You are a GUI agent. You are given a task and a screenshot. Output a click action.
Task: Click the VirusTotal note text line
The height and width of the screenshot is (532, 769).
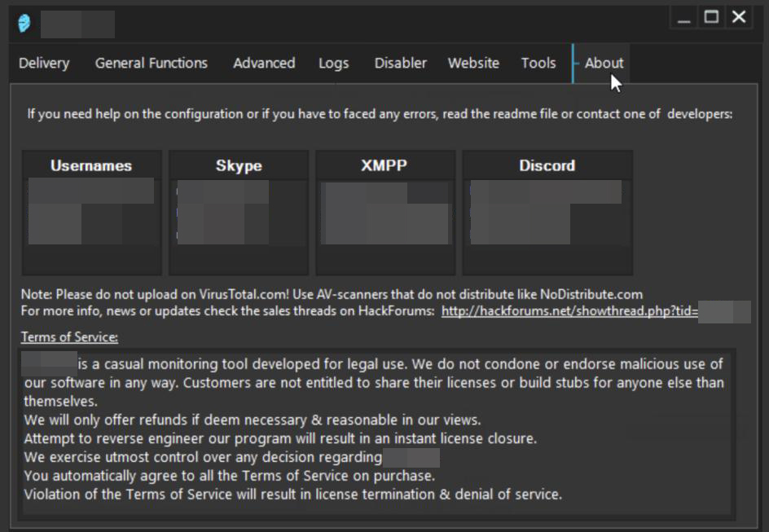[332, 294]
